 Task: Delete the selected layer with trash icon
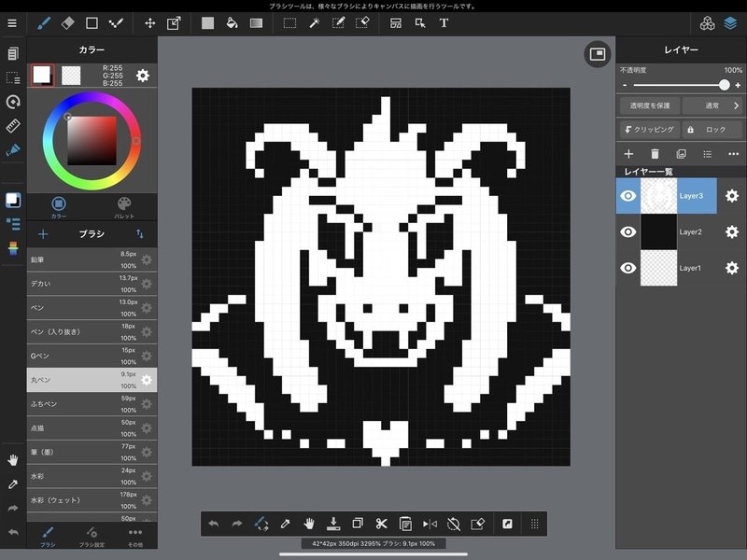point(655,153)
